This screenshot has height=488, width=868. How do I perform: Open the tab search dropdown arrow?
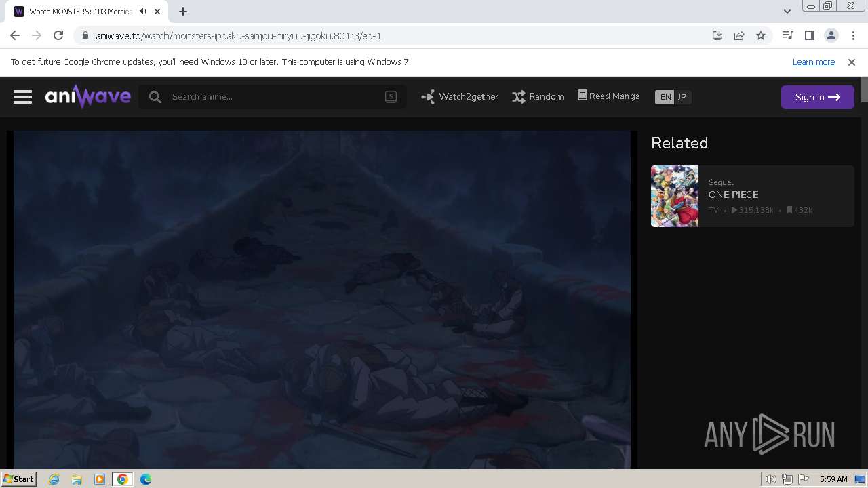click(787, 12)
